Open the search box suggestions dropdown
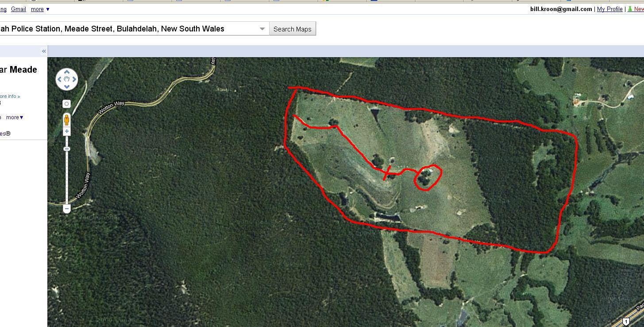The image size is (644, 327). [262, 29]
